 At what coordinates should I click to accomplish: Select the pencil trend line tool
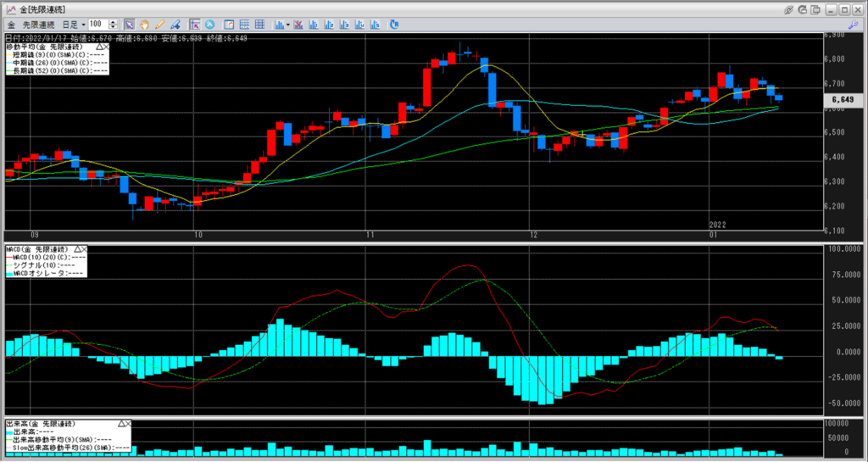[x=159, y=25]
